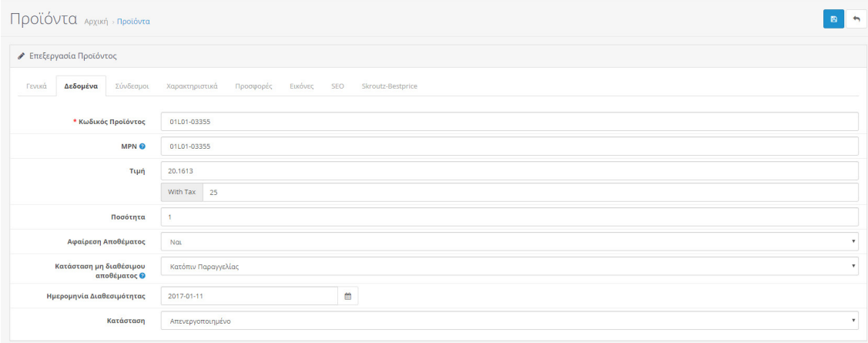The width and height of the screenshot is (868, 343).
Task: Click the blue save icon button
Action: click(833, 19)
